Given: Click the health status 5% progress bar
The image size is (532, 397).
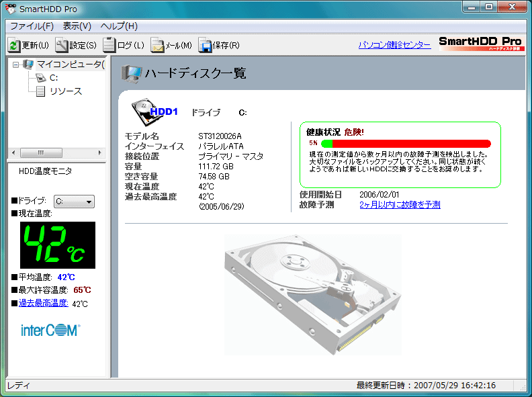Looking at the screenshot, I should pyautogui.click(x=406, y=144).
